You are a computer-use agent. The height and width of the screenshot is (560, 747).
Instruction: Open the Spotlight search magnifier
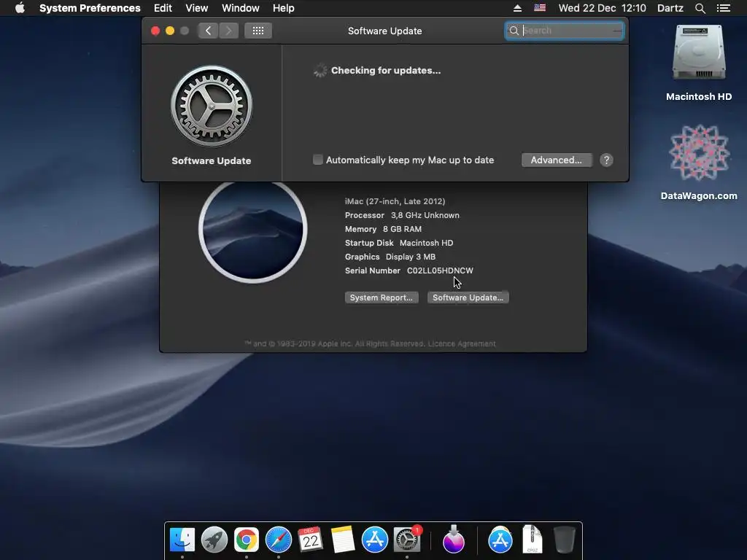coord(700,8)
